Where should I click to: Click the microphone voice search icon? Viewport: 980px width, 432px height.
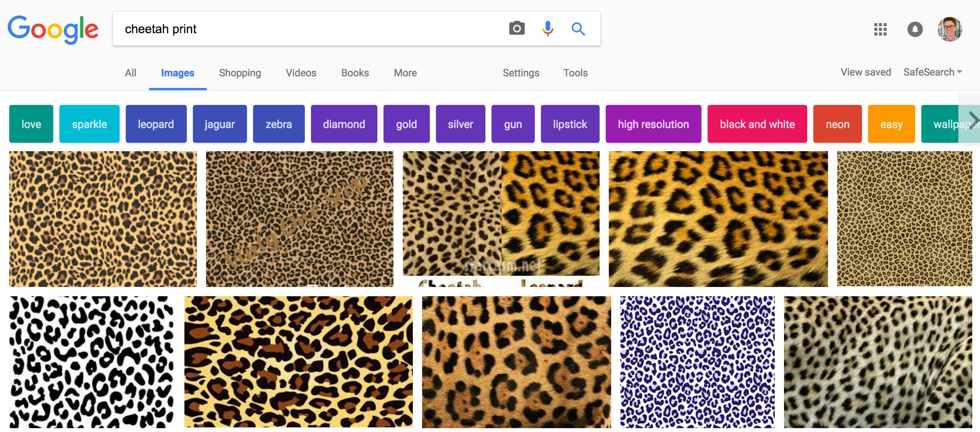point(547,29)
